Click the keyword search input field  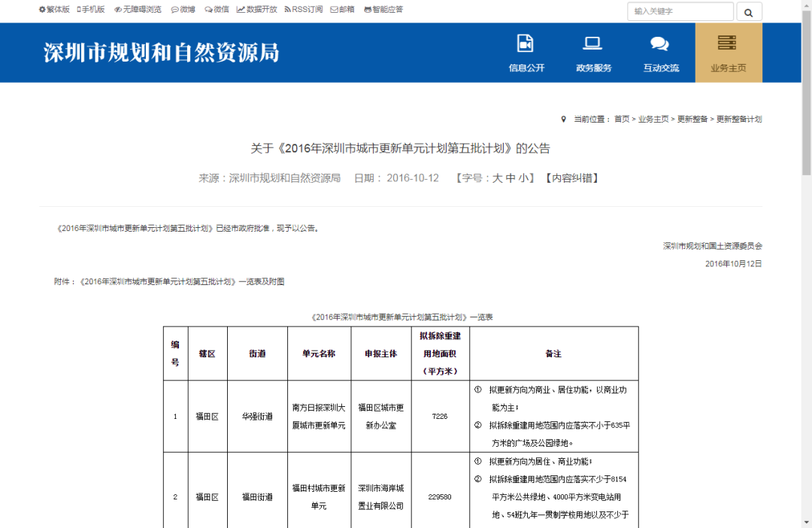coord(680,12)
